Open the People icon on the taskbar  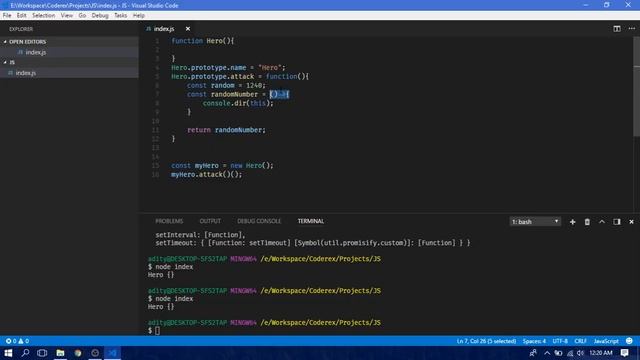coord(533,353)
